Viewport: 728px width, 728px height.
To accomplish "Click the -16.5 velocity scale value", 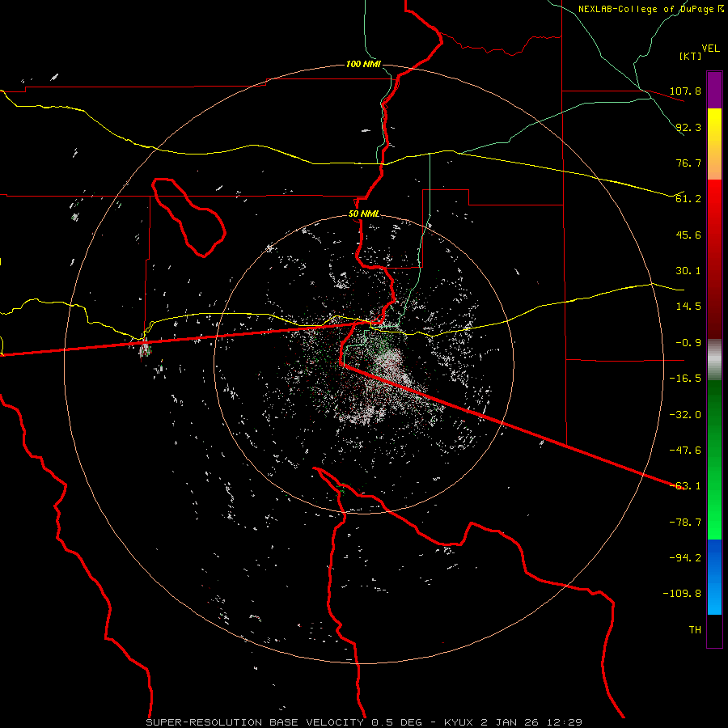I will pyautogui.click(x=685, y=379).
